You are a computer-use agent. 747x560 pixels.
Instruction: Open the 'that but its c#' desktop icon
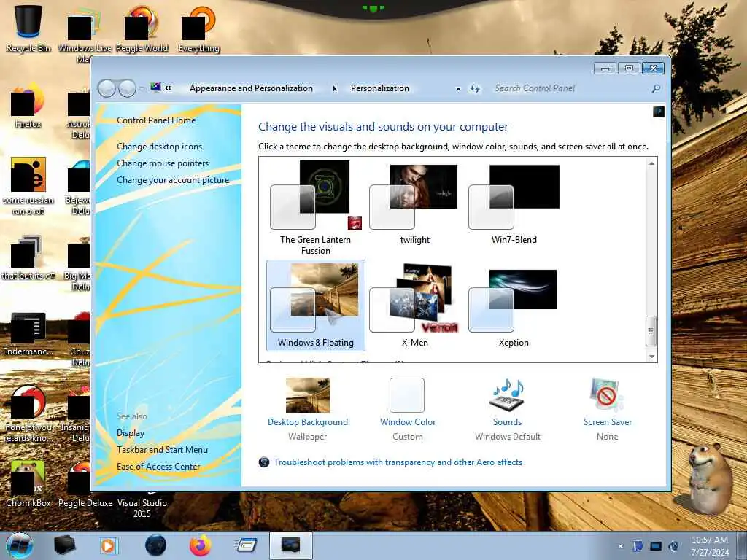(28, 257)
